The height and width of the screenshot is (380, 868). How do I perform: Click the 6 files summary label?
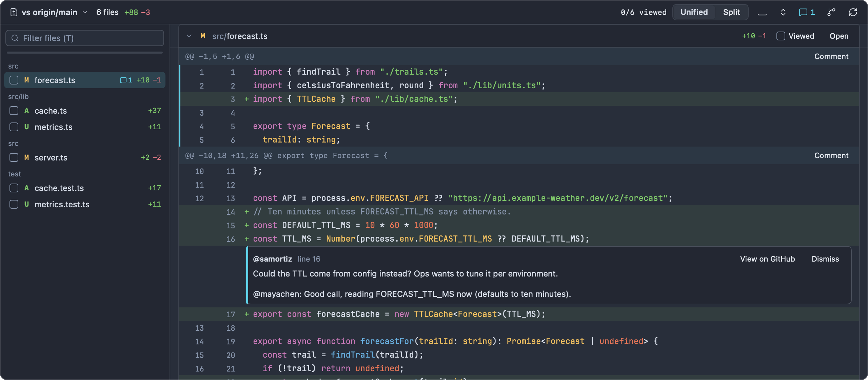107,13
